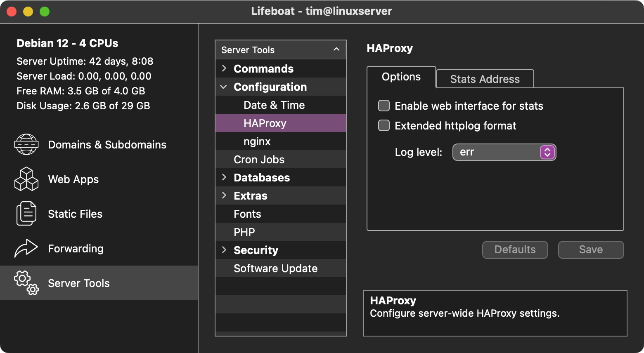Select nginx configuration item
This screenshot has height=353, width=644.
(281, 141)
